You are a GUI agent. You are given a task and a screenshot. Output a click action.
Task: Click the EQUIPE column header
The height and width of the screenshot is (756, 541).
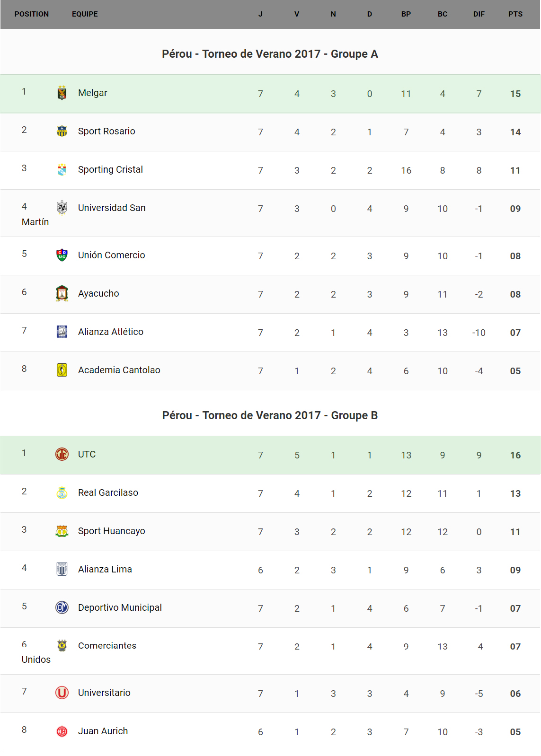pyautogui.click(x=85, y=14)
